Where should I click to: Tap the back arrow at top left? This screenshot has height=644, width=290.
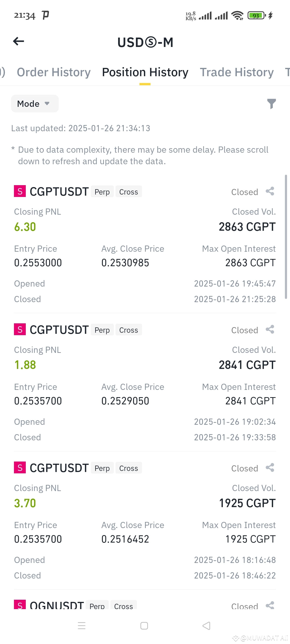click(19, 41)
